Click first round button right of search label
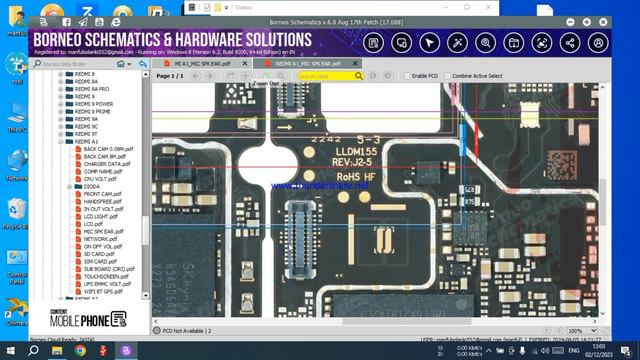 pos(373,76)
